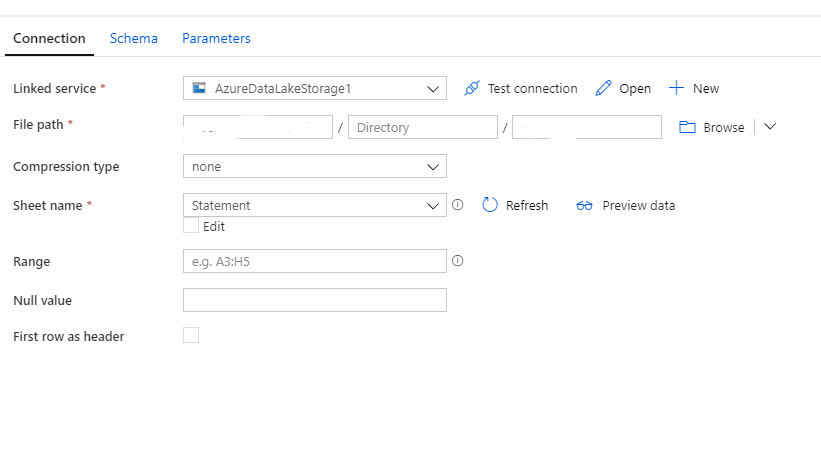Open the Parameters tab

pyautogui.click(x=216, y=38)
